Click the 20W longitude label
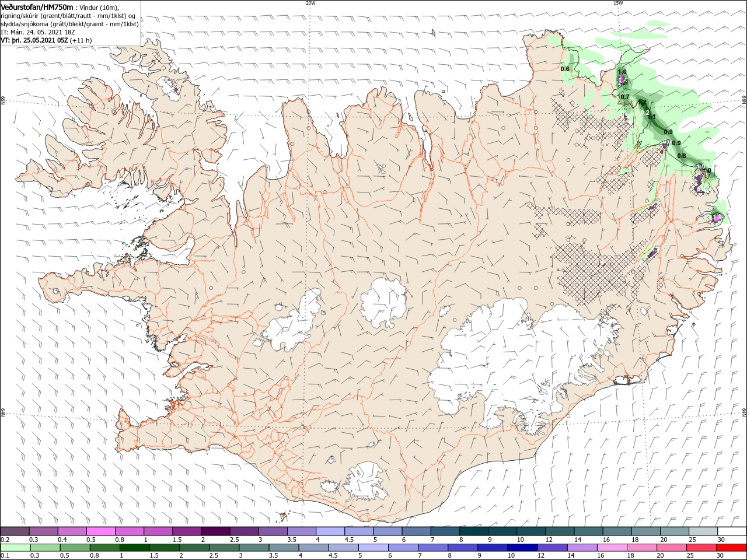Image resolution: width=747 pixels, height=560 pixels. 310,3
